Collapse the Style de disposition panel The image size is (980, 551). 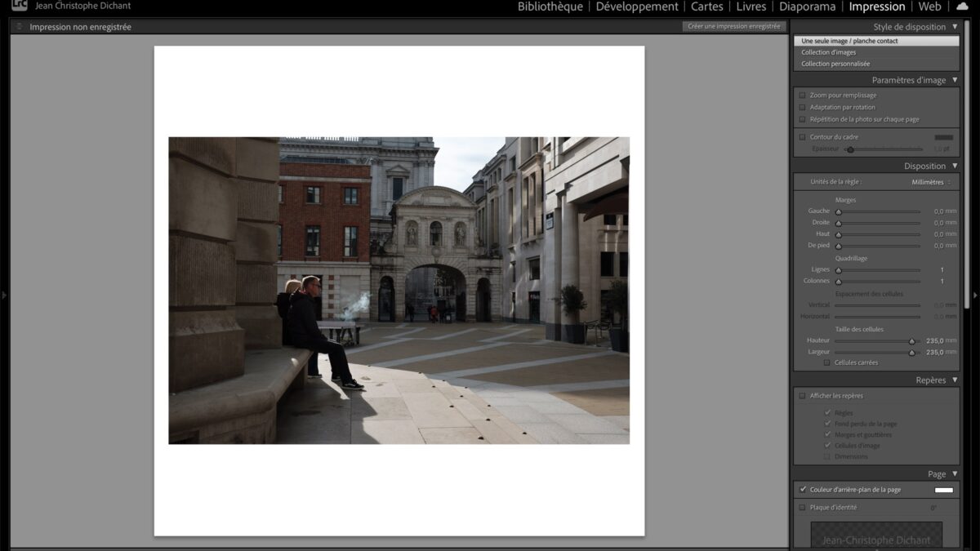(x=955, y=27)
